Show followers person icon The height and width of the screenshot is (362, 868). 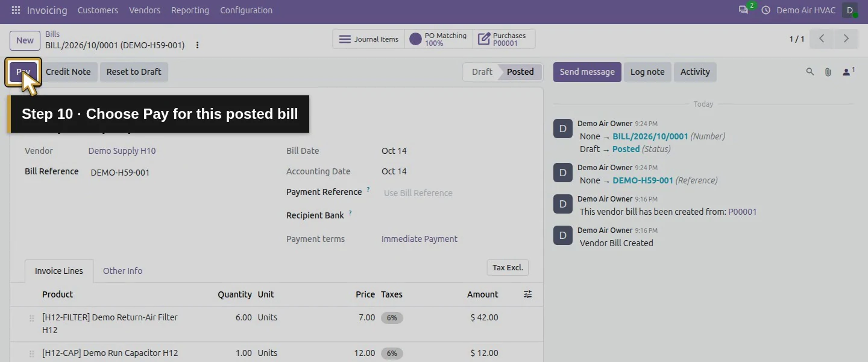pos(848,72)
